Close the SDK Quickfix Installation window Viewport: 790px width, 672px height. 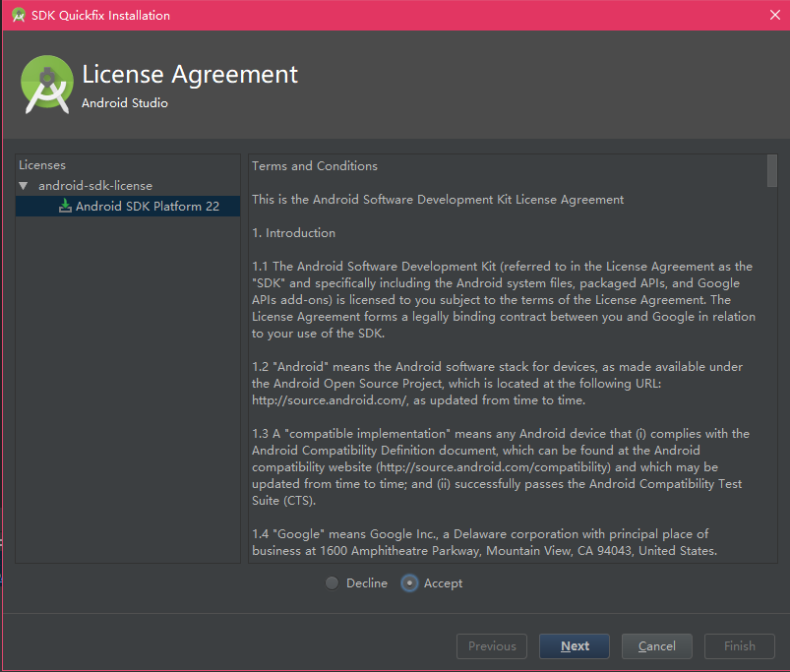pos(775,15)
